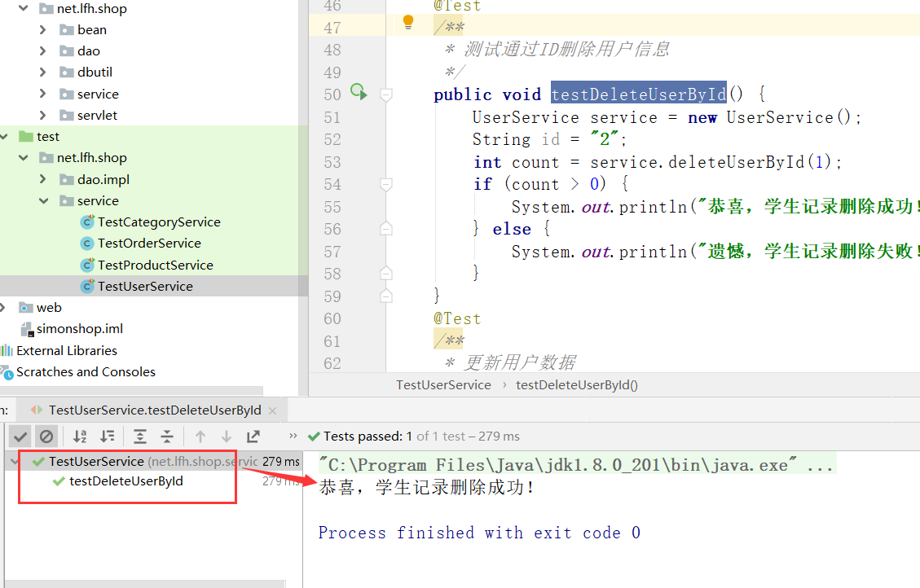Click testDeleteUserById() breadcrumb

pos(577,384)
